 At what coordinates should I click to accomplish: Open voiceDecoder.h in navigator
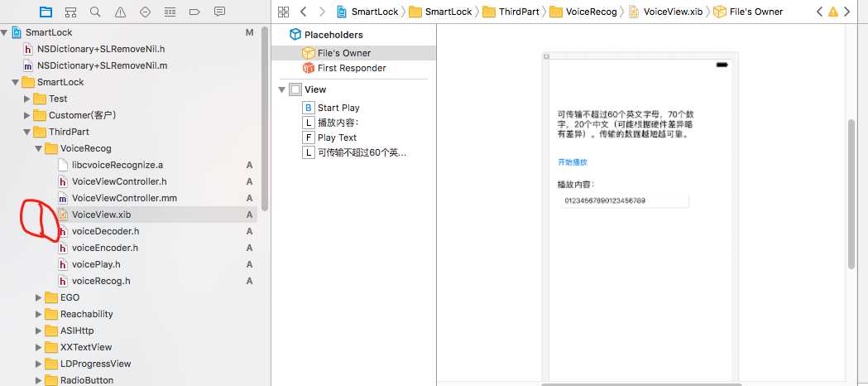pyautogui.click(x=105, y=231)
